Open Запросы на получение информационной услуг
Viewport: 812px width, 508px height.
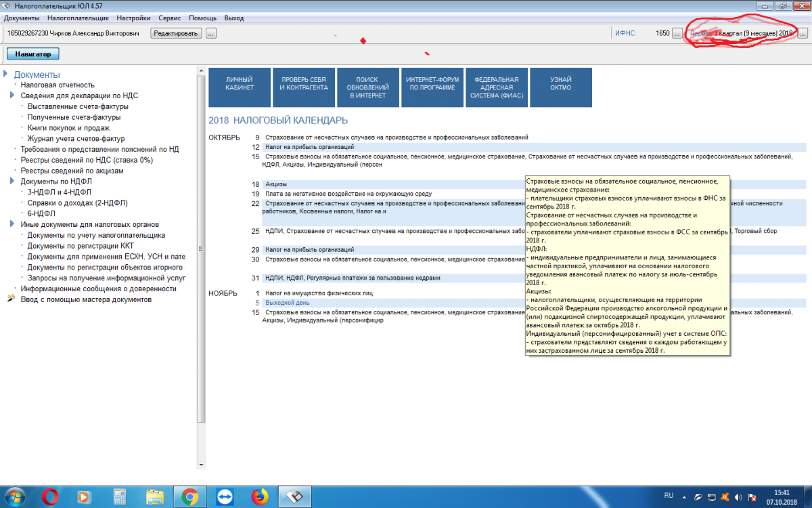point(106,278)
